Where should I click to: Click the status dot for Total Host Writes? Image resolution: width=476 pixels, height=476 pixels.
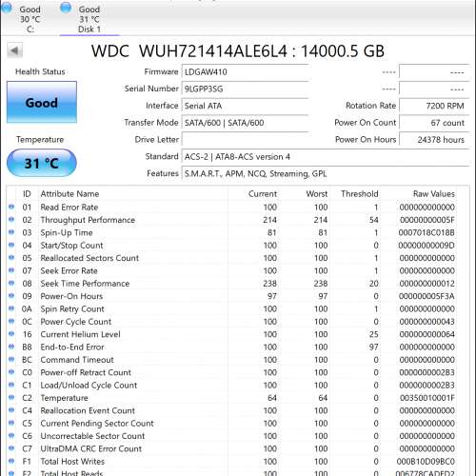pyautogui.click(x=11, y=461)
